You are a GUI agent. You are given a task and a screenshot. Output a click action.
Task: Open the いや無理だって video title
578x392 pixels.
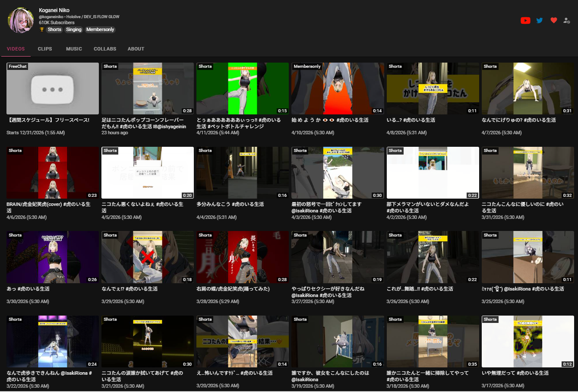click(515, 373)
